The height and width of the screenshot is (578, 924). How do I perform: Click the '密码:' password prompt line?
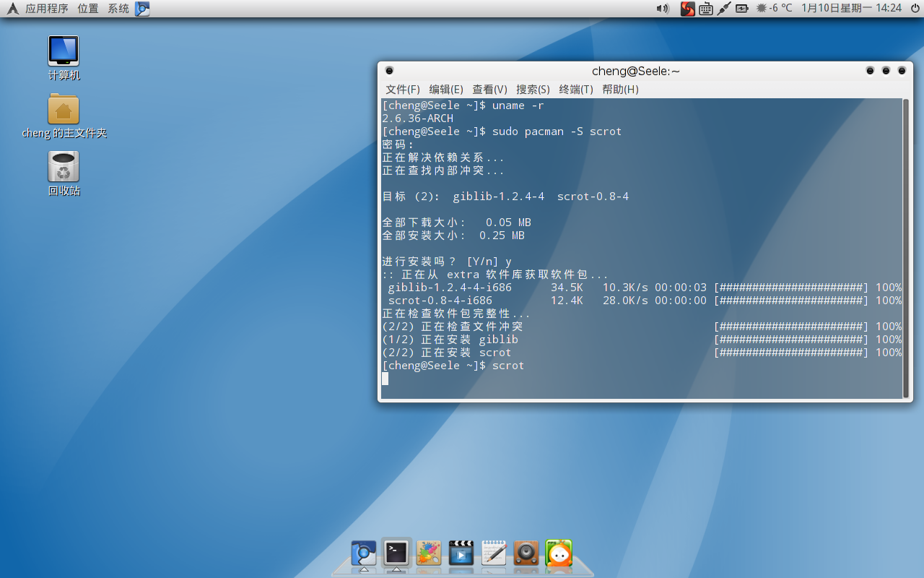[398, 144]
